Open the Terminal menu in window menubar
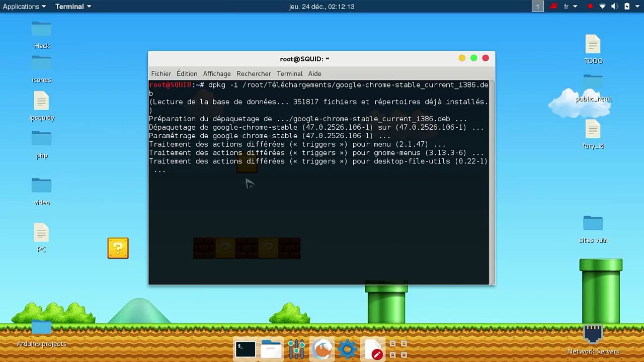Viewport: 644px width, 362px height. coord(289,73)
